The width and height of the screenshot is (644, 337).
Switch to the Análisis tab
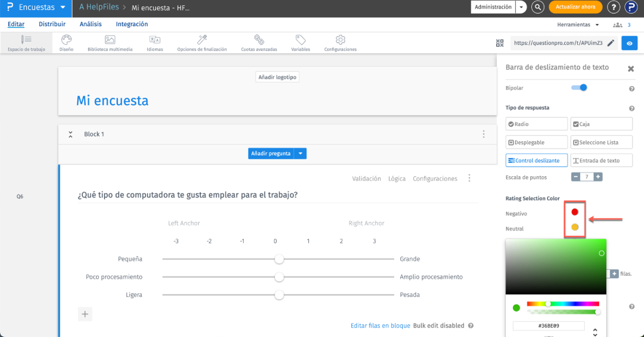(x=90, y=24)
